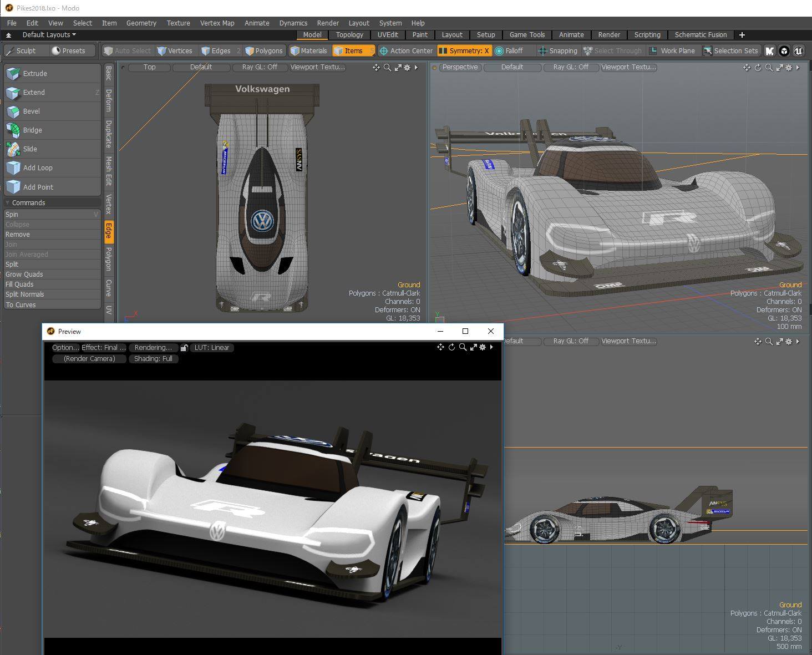Select the Mesh Edit vertical tab
The image size is (812, 655).
tap(109, 170)
